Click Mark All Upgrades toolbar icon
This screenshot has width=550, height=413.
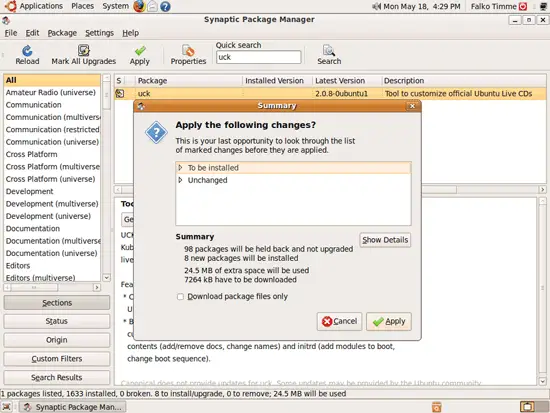(83, 51)
